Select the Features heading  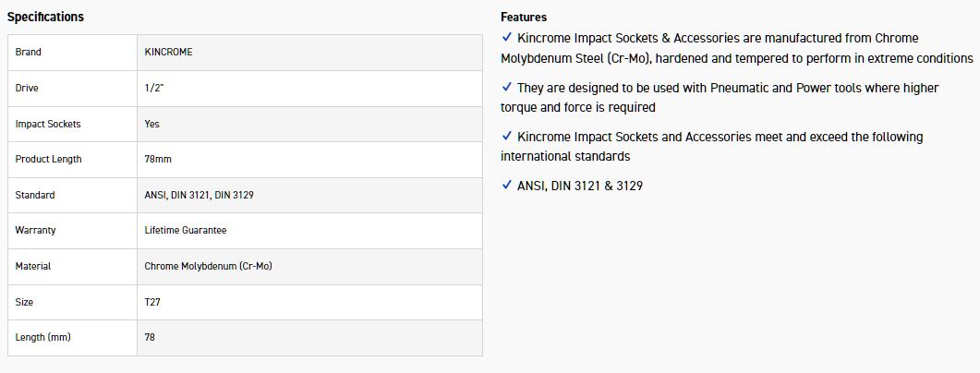[x=524, y=17]
